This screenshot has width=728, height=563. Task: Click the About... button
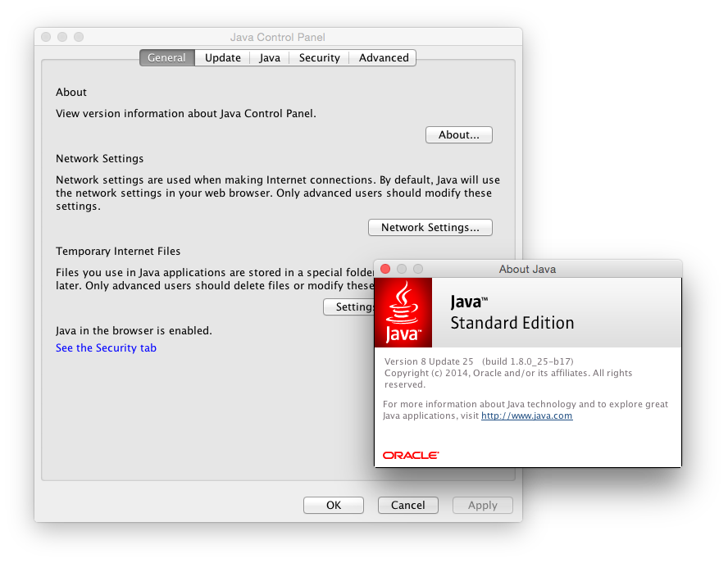click(x=459, y=134)
